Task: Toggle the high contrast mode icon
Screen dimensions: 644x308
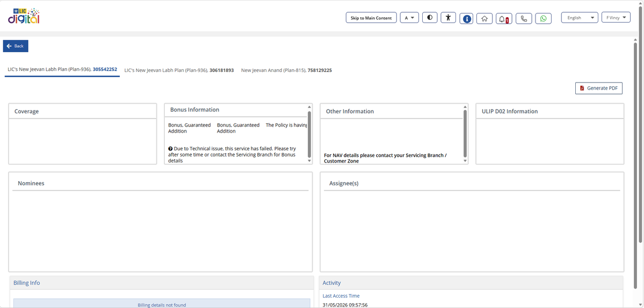Action: (430, 18)
